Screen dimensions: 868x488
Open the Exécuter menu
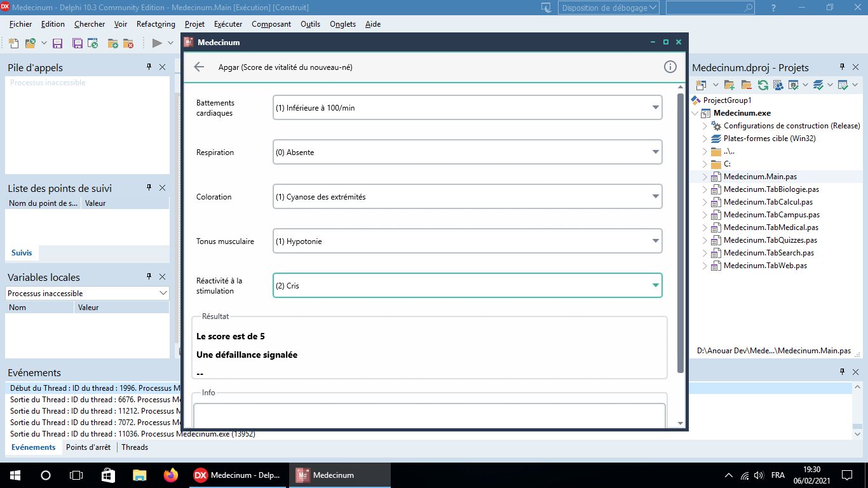[x=228, y=24]
